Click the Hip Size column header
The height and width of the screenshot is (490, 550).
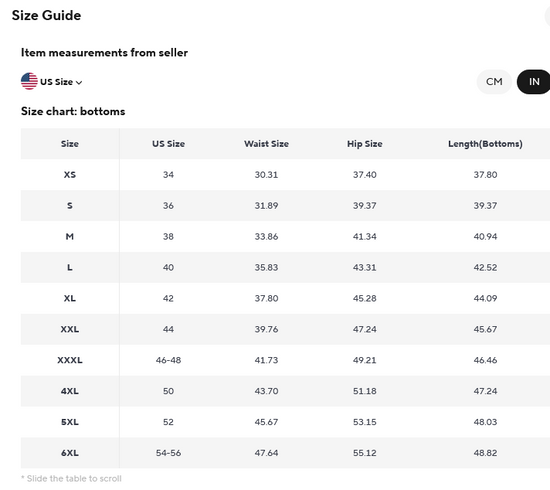coord(365,144)
